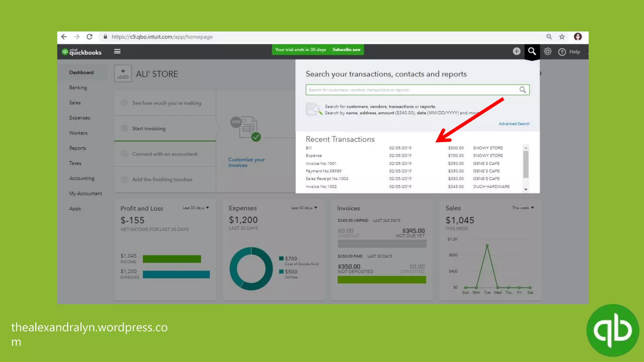
Task: Click the Subscribe now button
Action: point(346,50)
